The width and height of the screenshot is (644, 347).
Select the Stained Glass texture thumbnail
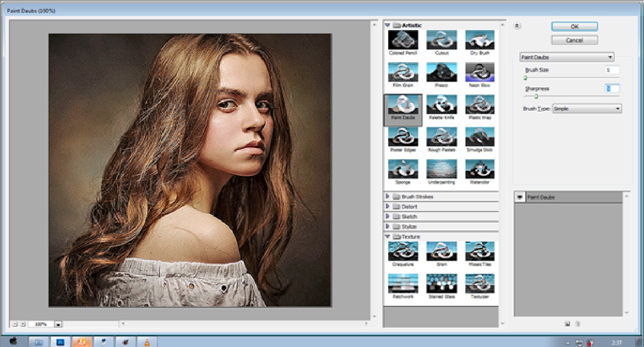441,283
